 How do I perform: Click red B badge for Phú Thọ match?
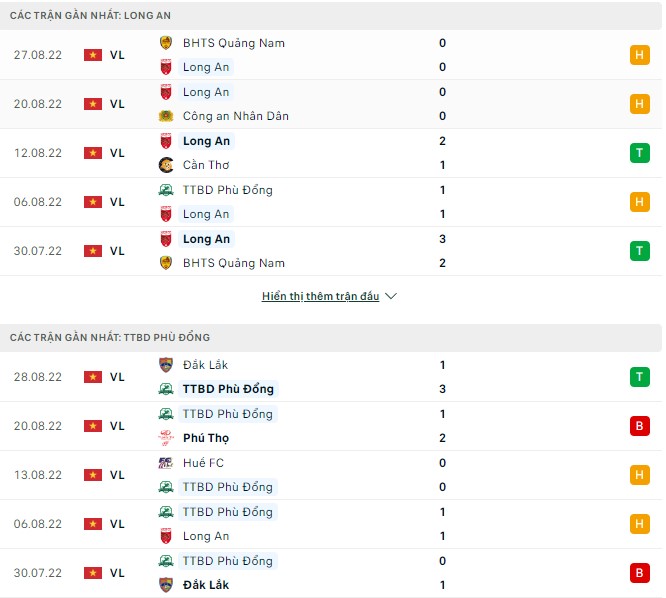point(639,426)
